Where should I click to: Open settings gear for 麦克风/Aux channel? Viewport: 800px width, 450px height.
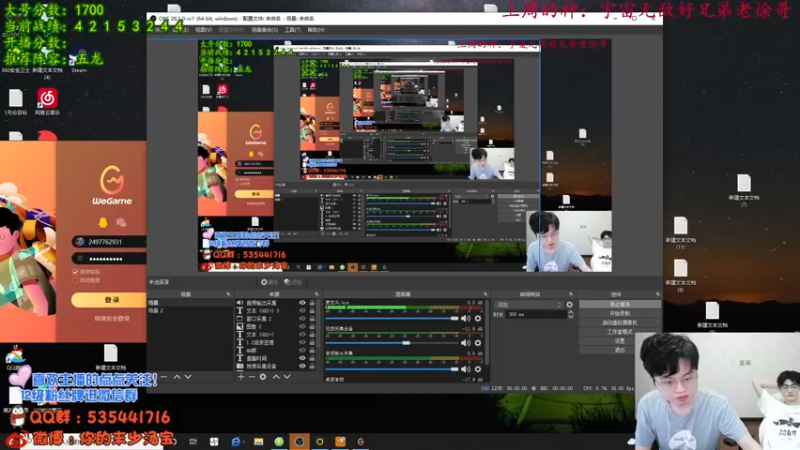(x=478, y=318)
